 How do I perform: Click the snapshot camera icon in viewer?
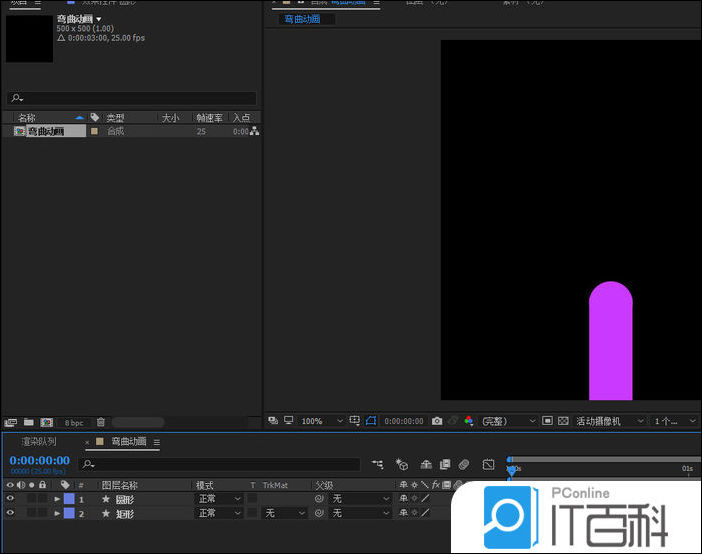coord(437,421)
